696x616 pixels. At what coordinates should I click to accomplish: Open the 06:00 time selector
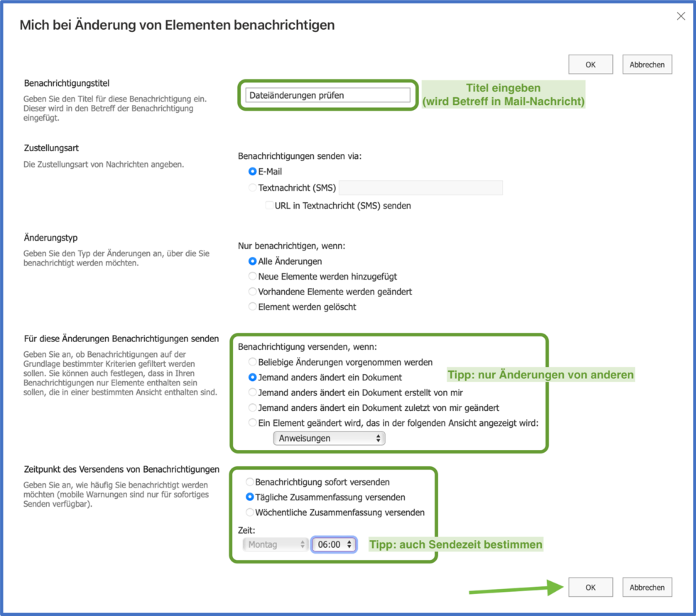pos(334,544)
